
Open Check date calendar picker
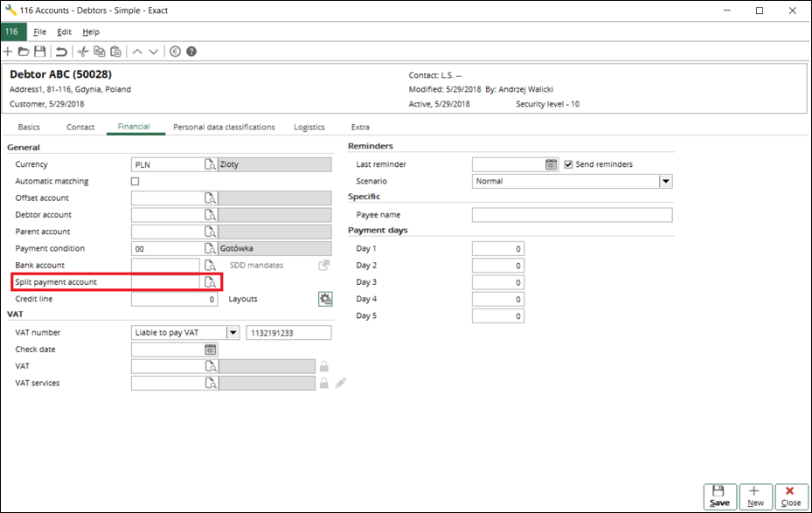(x=211, y=350)
